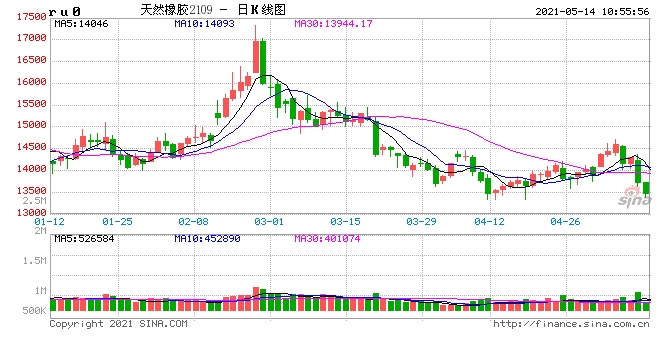Image resolution: width=660 pixels, height=360 pixels.
Task: Click the 2.5M volume axis label
Action: click(x=35, y=200)
